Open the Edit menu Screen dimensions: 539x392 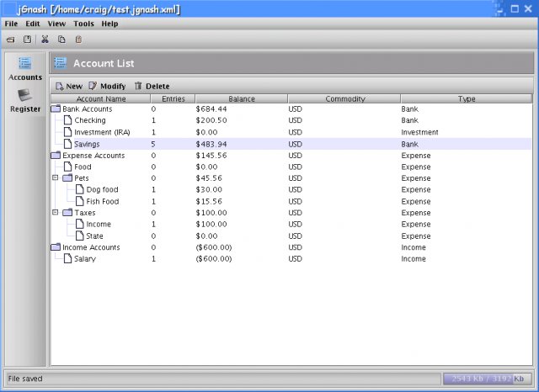click(x=33, y=24)
